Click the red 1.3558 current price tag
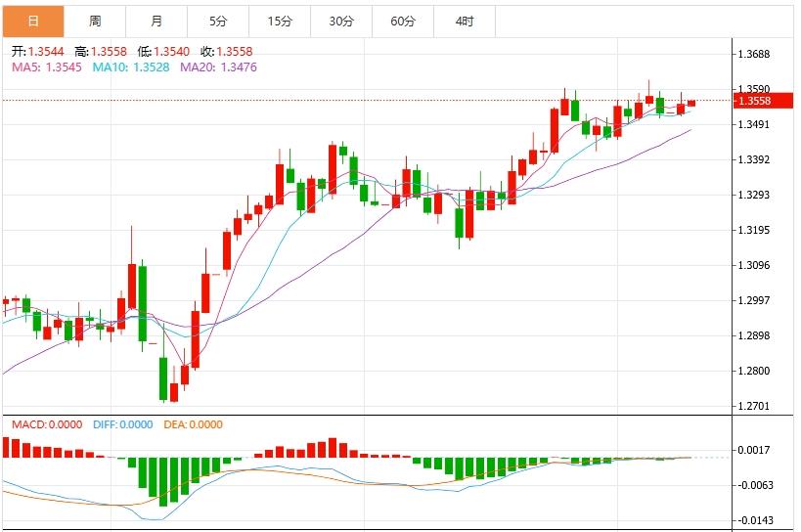Viewport: 801px width, 532px height. pos(754,101)
